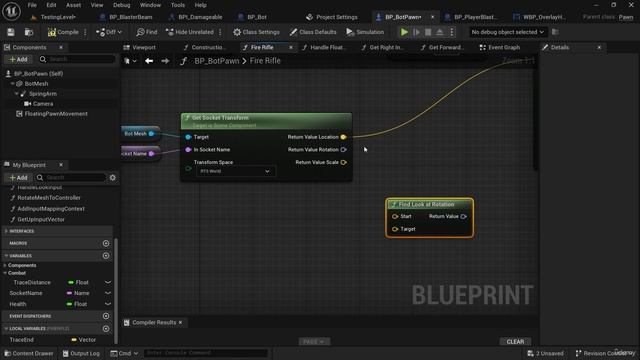Open the Content Drawer

click(29, 353)
